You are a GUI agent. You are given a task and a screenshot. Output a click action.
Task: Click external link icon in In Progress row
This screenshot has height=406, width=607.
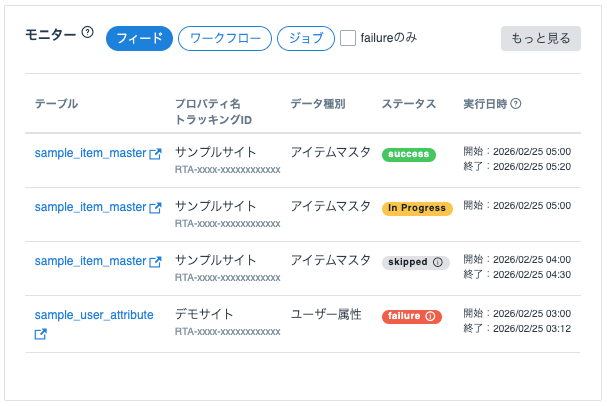coord(155,208)
